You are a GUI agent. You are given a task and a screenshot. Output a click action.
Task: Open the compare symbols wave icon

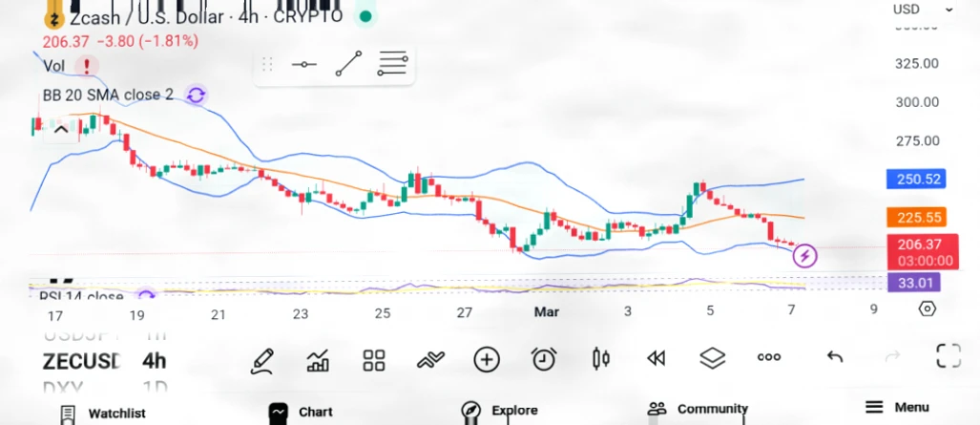(x=430, y=359)
